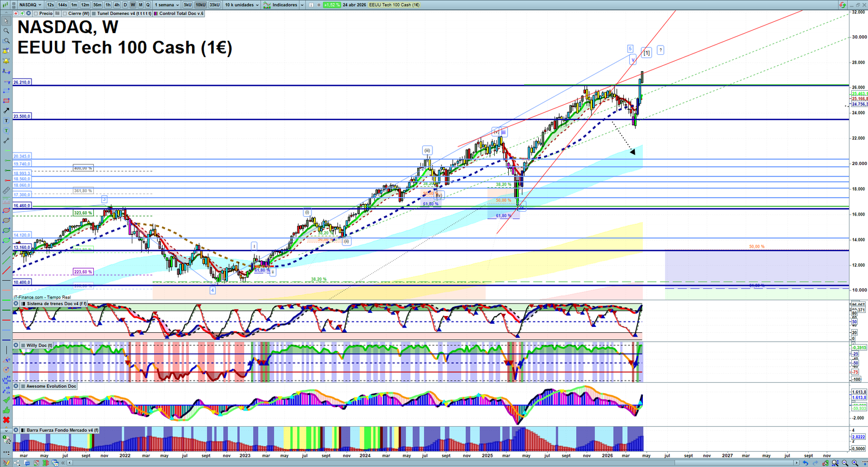Pick the red diagonal trendline tool
The height and width of the screenshot is (467, 868).
6,270
